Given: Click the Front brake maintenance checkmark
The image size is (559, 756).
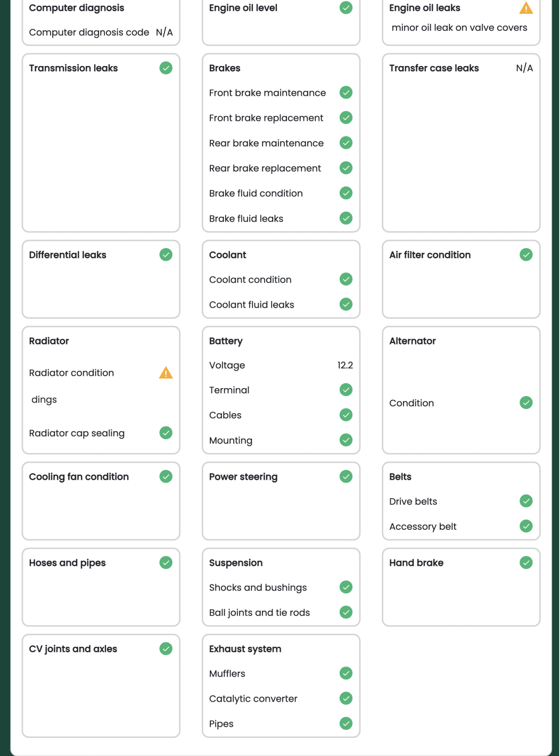Looking at the screenshot, I should tap(346, 93).
